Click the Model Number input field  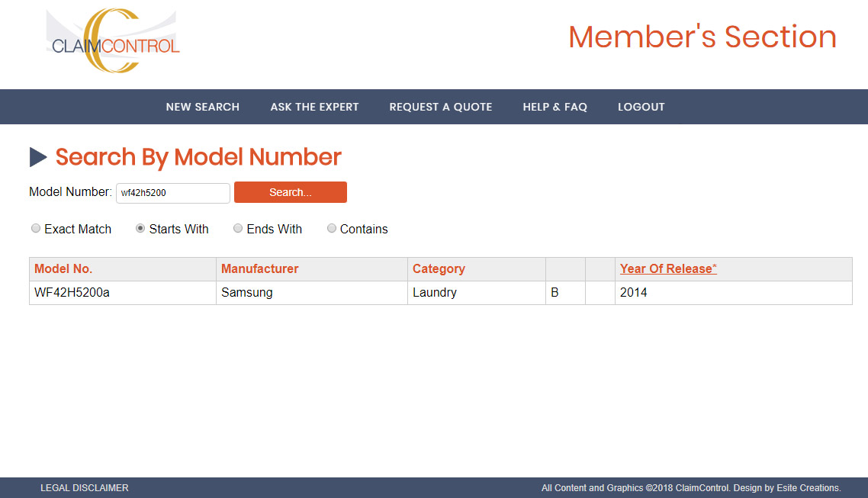pos(172,193)
